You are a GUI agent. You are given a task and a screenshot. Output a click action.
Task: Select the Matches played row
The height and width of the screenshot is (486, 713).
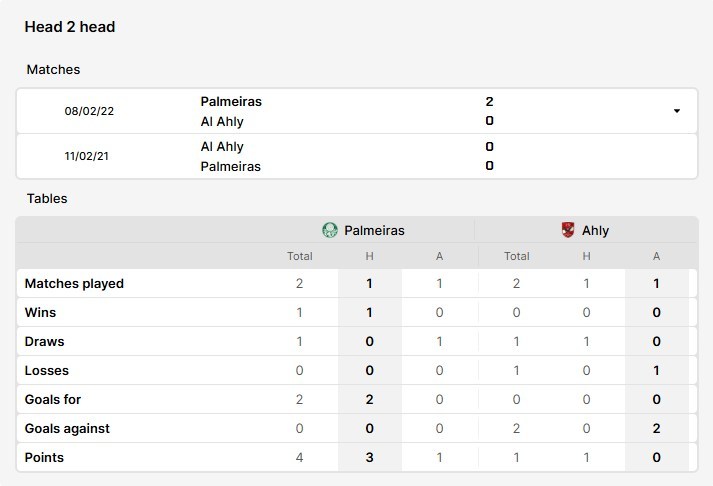point(356,283)
